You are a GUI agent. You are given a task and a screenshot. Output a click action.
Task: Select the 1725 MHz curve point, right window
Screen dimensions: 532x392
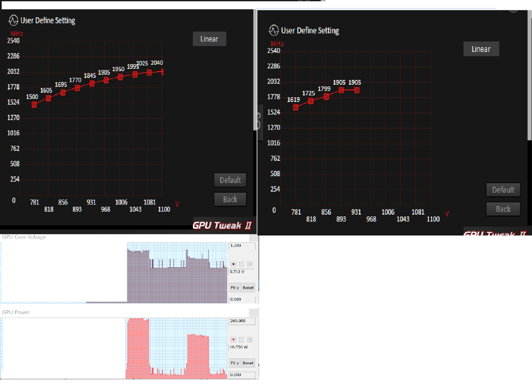point(311,101)
